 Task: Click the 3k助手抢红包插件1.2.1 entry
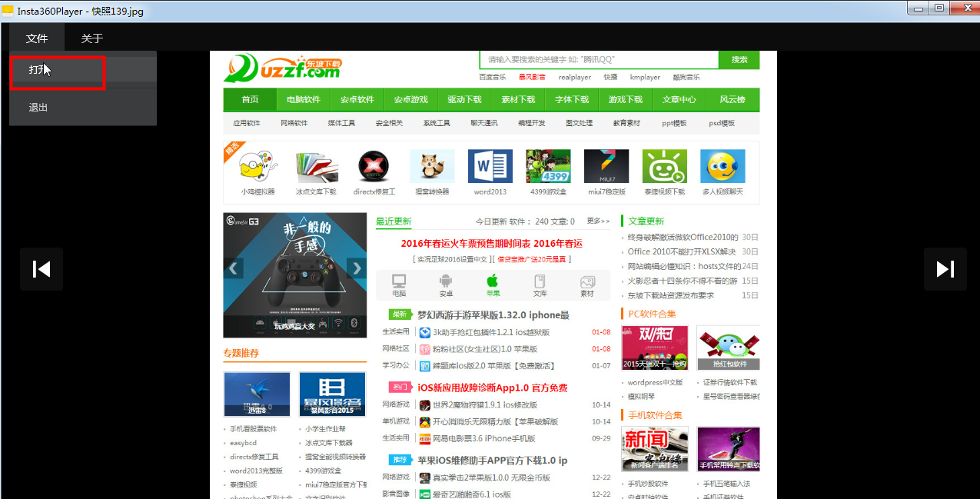pos(491,332)
